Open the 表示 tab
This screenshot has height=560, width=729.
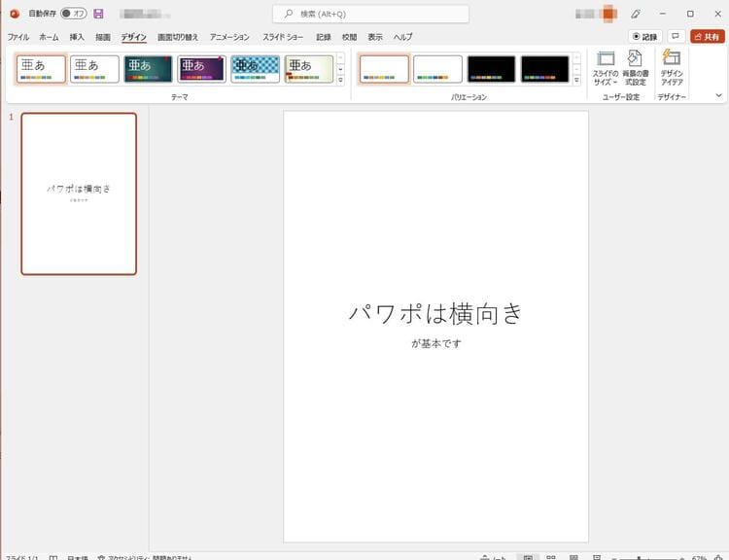(x=375, y=37)
